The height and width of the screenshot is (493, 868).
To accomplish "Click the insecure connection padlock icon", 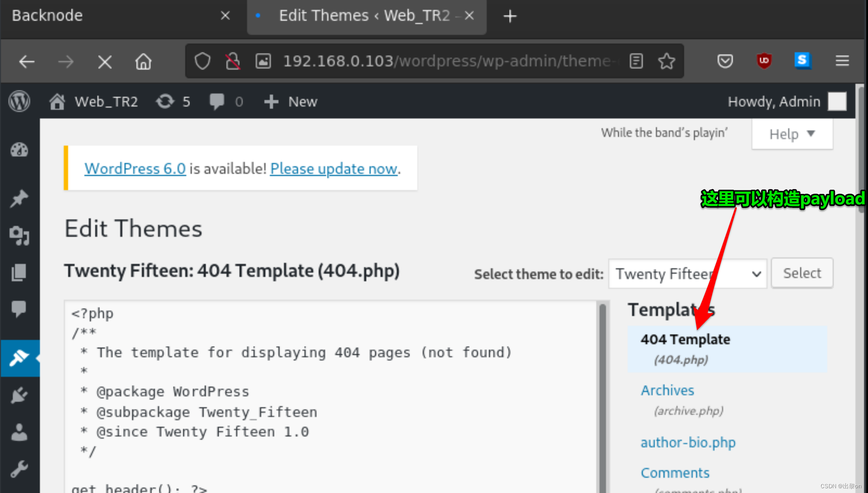I will pyautogui.click(x=233, y=61).
